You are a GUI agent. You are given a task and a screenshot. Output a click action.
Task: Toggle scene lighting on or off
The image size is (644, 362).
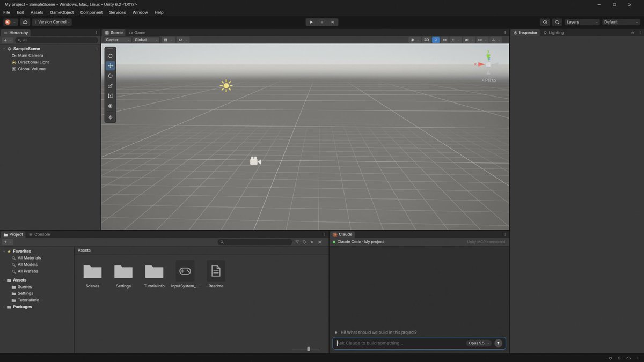pos(436,40)
